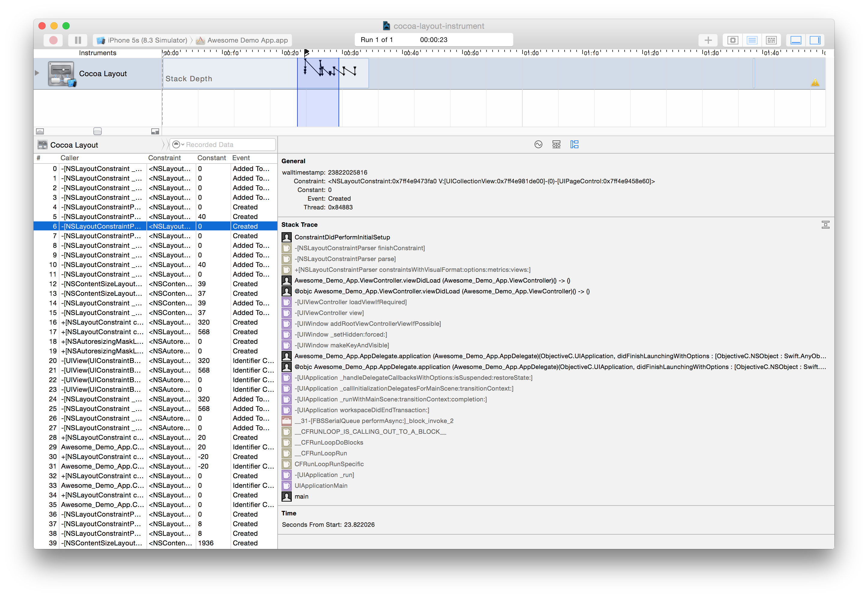This screenshot has height=597, width=868.
Task: Select frame -[UIWindow makeKeyAndVisible]
Action: click(342, 345)
